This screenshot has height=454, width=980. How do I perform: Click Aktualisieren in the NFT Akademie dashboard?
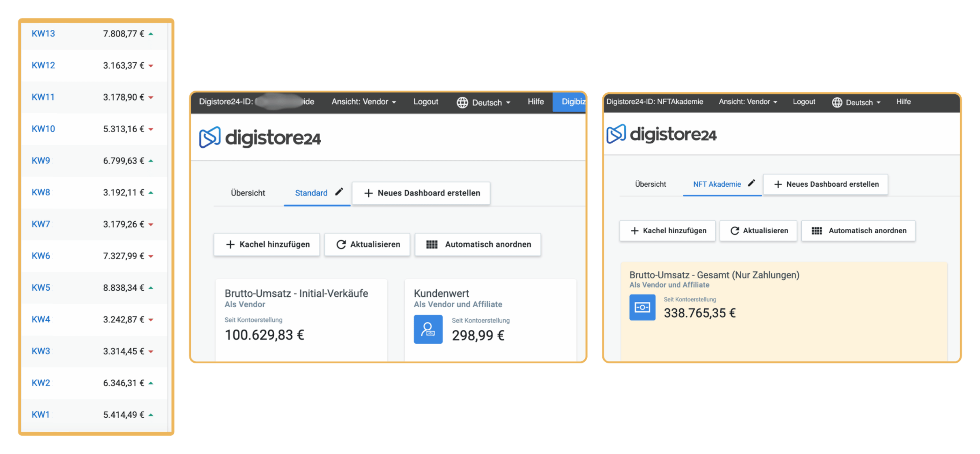tap(758, 231)
